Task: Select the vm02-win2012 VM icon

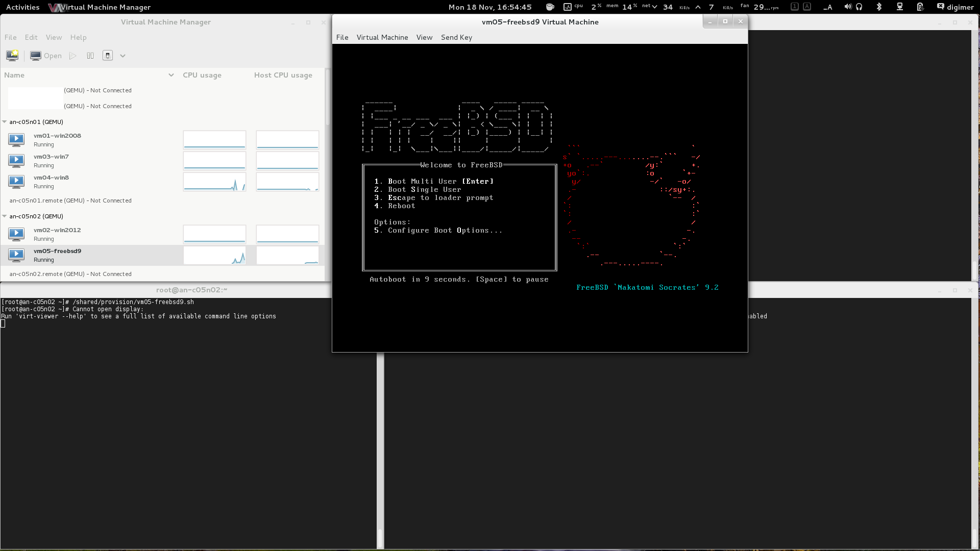Action: 16,234
